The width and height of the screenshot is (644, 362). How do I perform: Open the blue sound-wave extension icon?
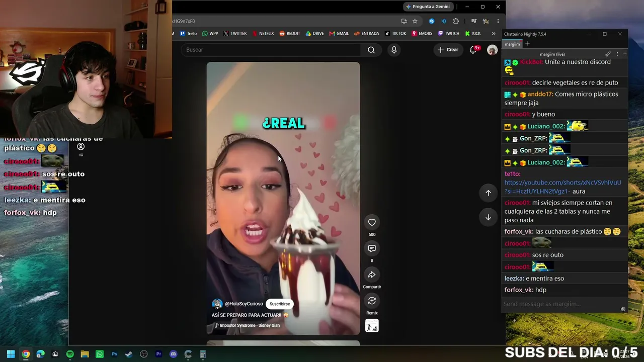444,21
